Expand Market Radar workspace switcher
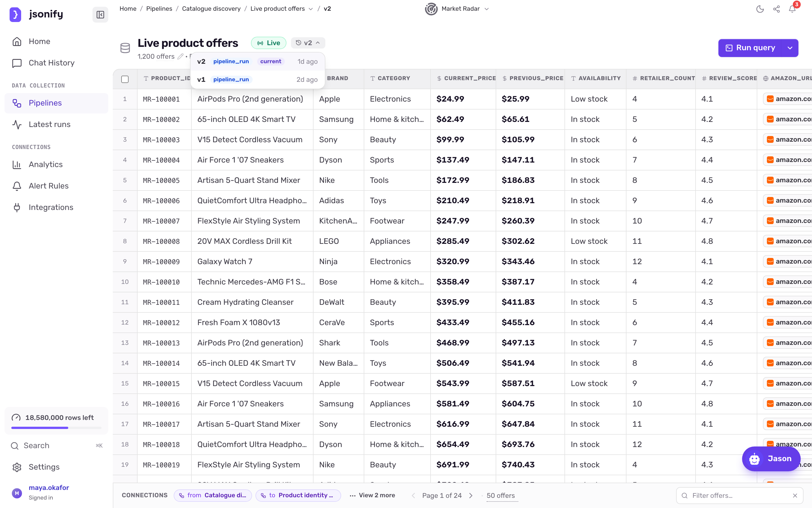Image resolution: width=812 pixels, height=508 pixels. 487,9
